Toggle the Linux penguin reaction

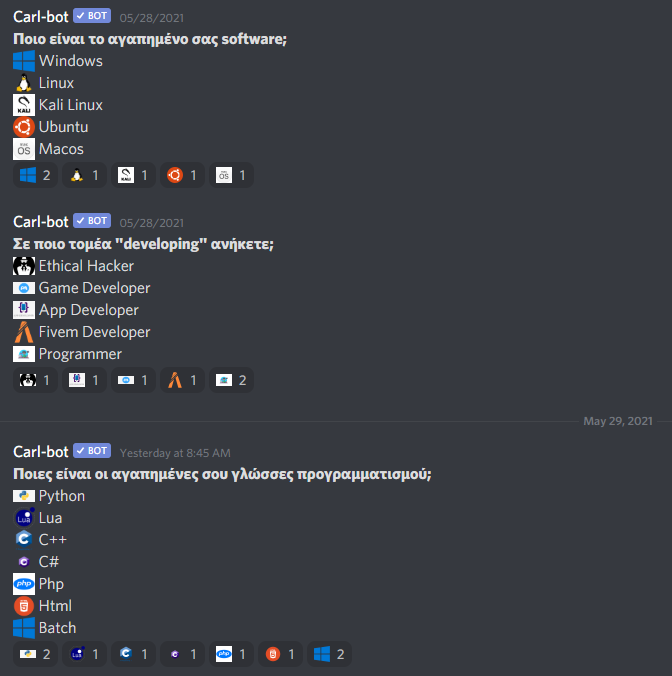pyautogui.click(x=84, y=175)
